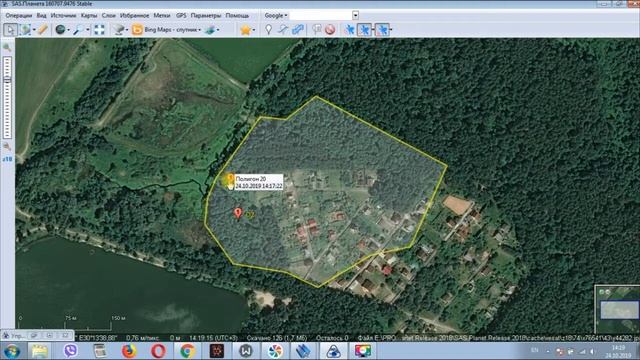
Task: Open the Помощь menu
Action: tap(237, 16)
